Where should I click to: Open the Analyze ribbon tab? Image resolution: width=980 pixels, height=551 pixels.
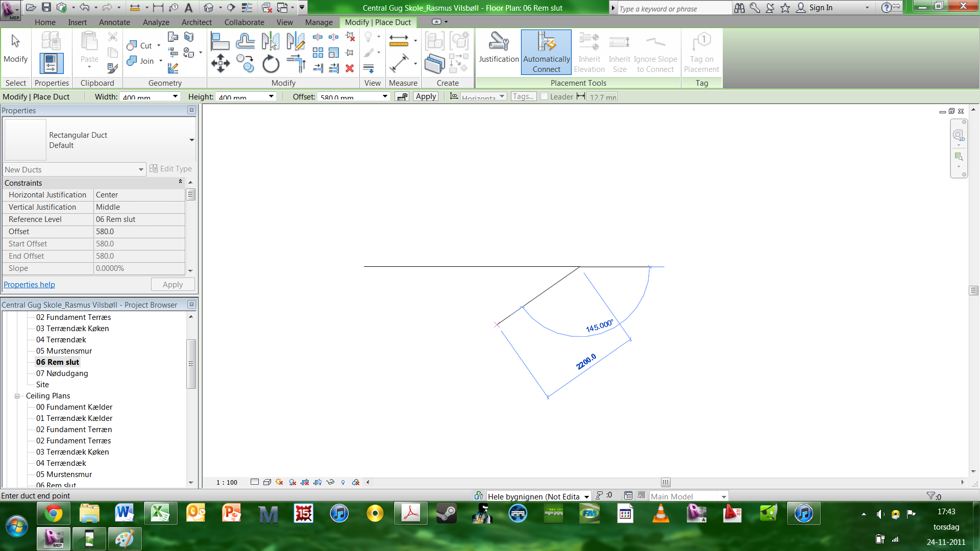[156, 22]
